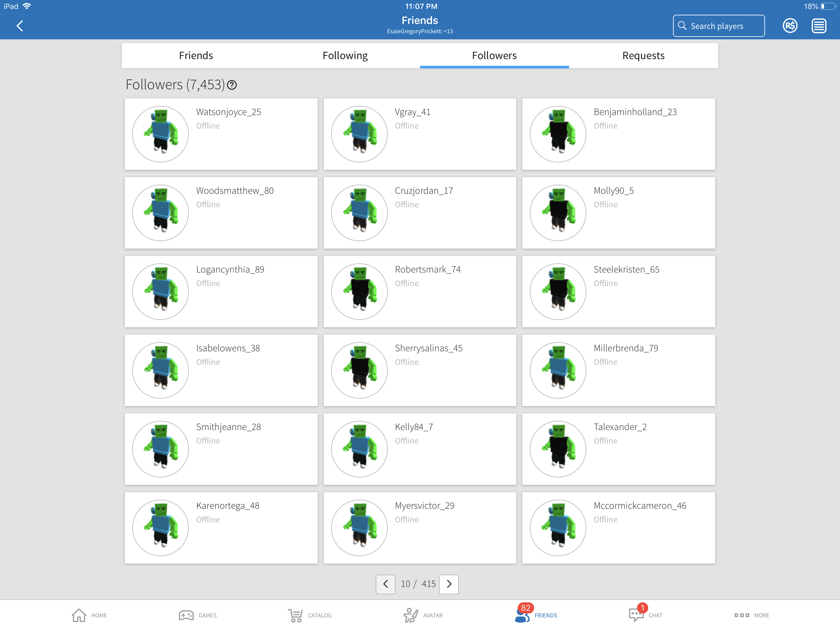Screen dimensions: 840x630
Task: Select the Following tab
Action: coord(345,55)
